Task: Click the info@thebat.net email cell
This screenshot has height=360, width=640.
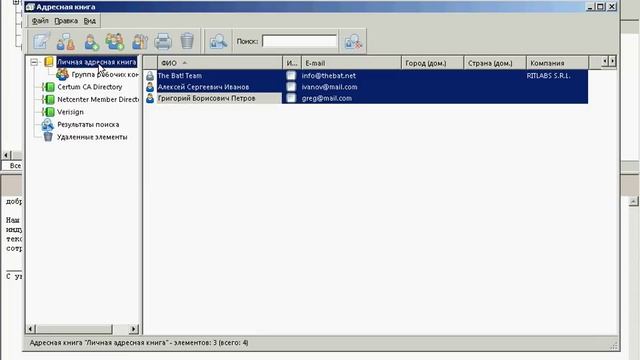Action: click(329, 76)
